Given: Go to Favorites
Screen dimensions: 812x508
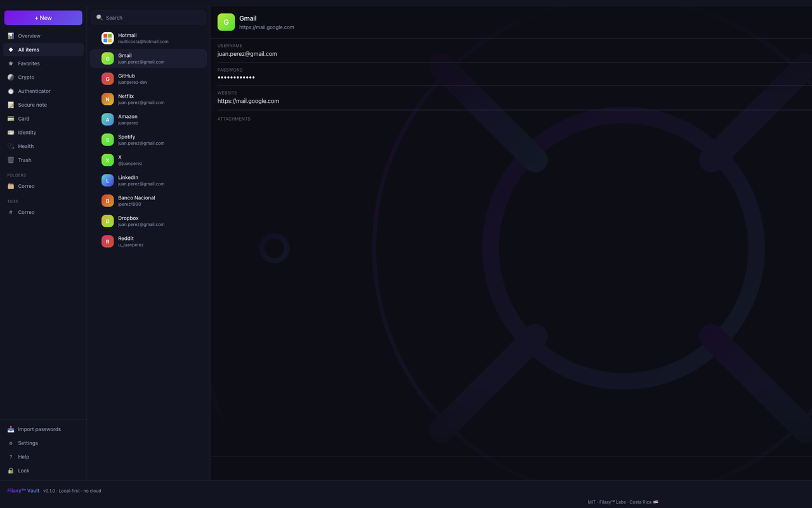Looking at the screenshot, I should click(43, 63).
